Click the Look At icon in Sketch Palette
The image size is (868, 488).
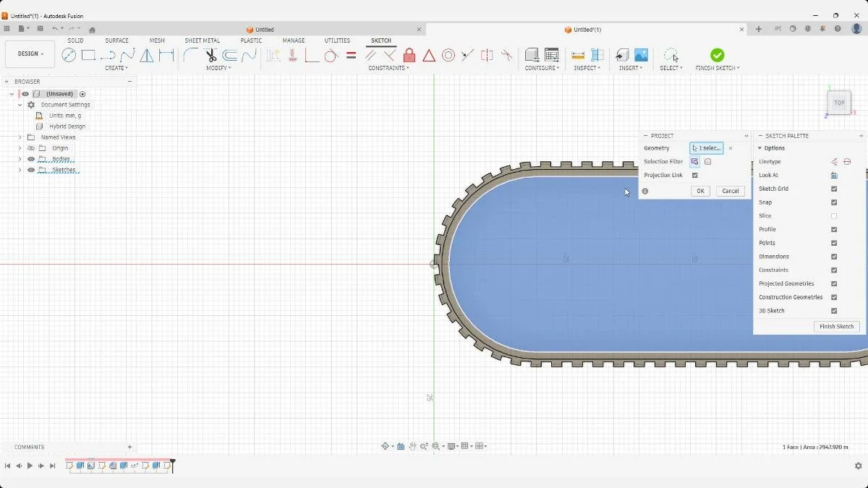(x=834, y=175)
